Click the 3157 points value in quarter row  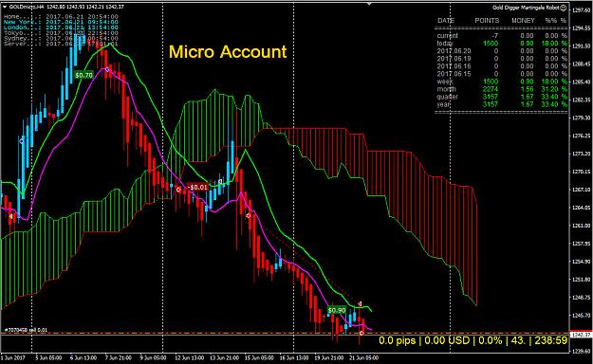[491, 97]
